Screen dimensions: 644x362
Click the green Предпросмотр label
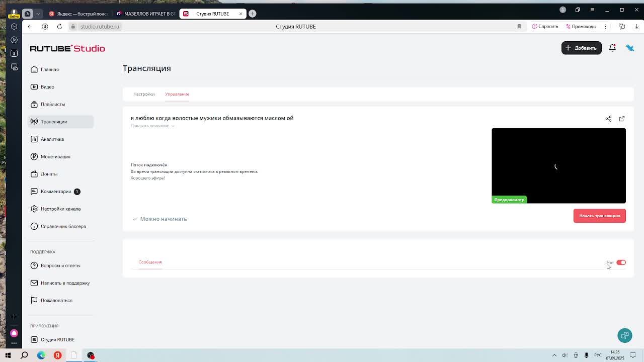(509, 200)
